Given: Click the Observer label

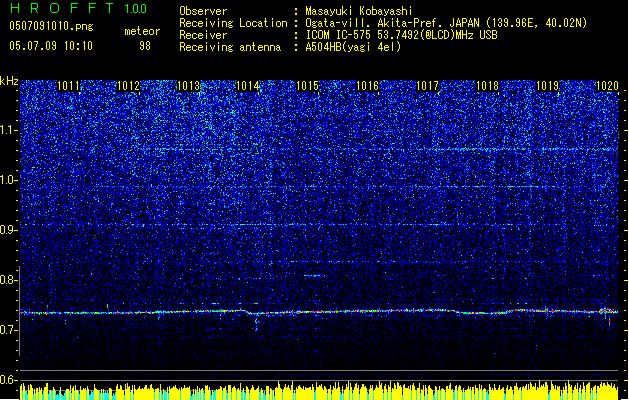Looking at the screenshot, I should pyautogui.click(x=203, y=11).
